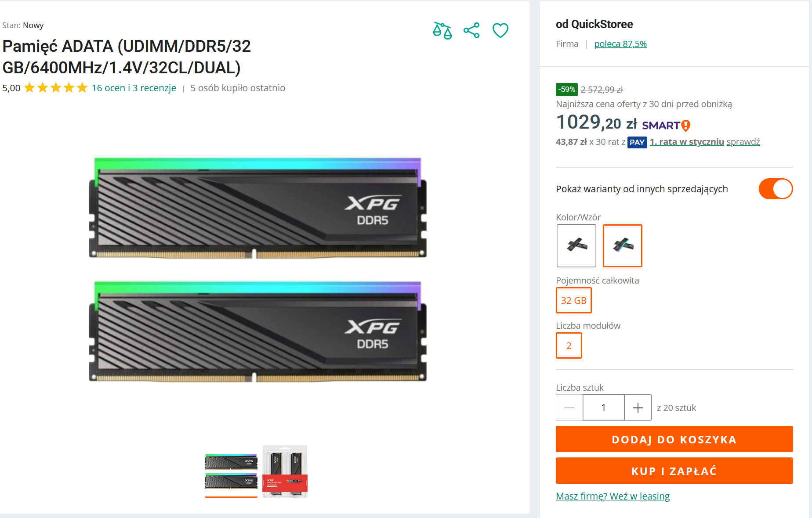Click the five-star rating icons
The image size is (812, 518).
coord(56,88)
